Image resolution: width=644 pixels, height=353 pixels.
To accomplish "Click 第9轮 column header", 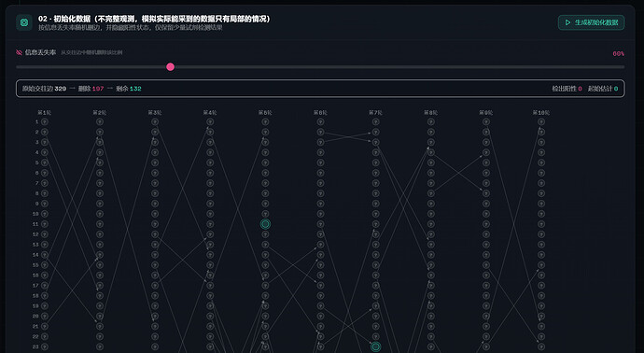I will tap(486, 113).
